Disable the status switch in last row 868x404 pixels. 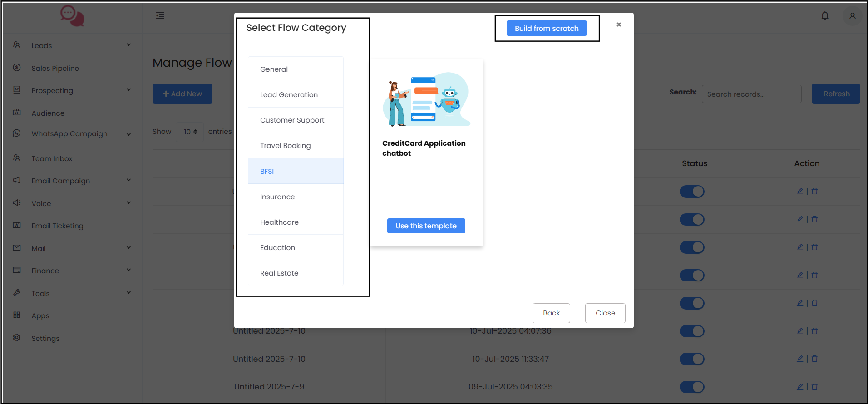tap(692, 387)
